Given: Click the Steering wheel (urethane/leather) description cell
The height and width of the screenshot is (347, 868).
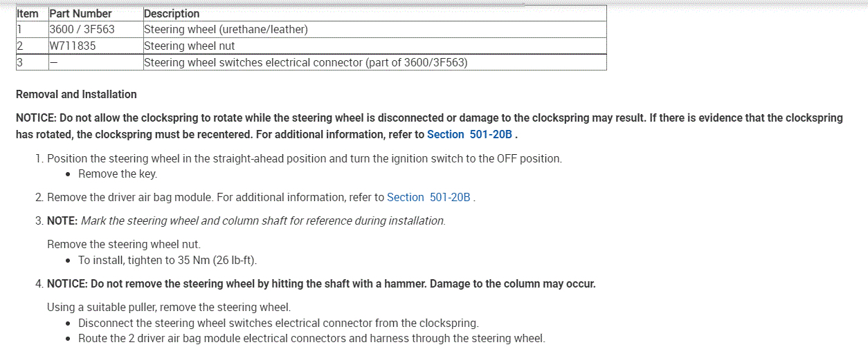Looking at the screenshot, I should (x=226, y=30).
